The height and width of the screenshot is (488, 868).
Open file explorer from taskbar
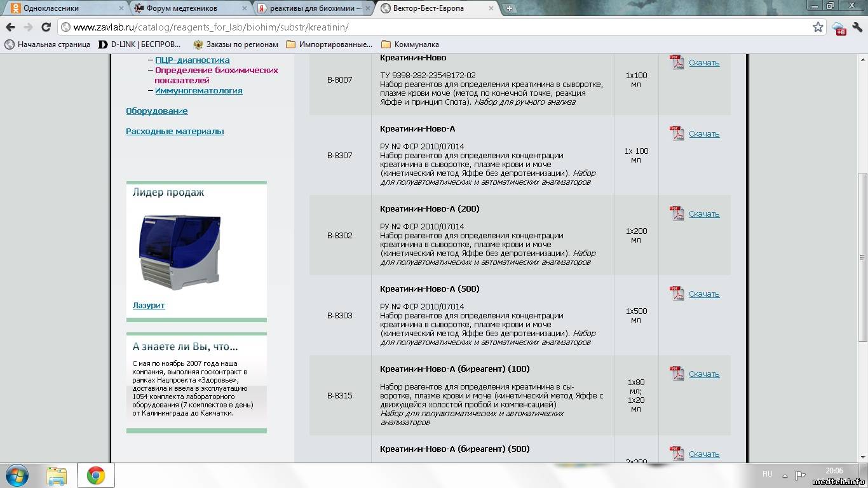pyautogui.click(x=57, y=475)
